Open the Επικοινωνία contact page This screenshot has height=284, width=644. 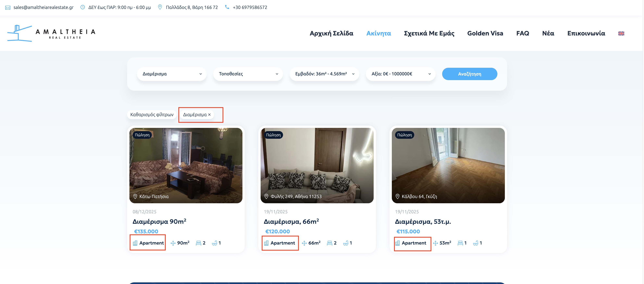586,33
